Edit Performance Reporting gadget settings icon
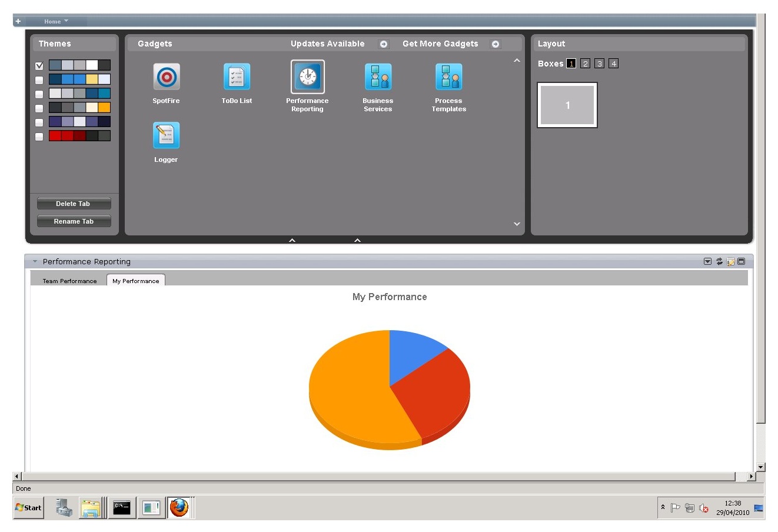The height and width of the screenshot is (532, 778). tap(730, 261)
